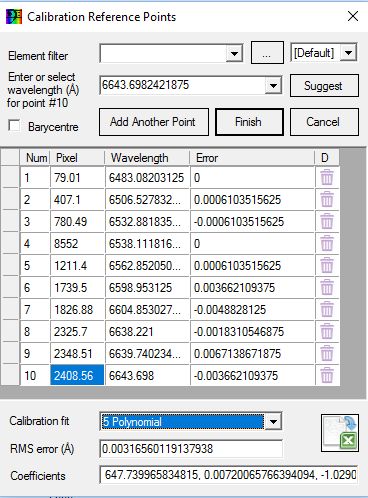Click the Coefficients text field
The width and height of the screenshot is (368, 498).
pos(228,475)
